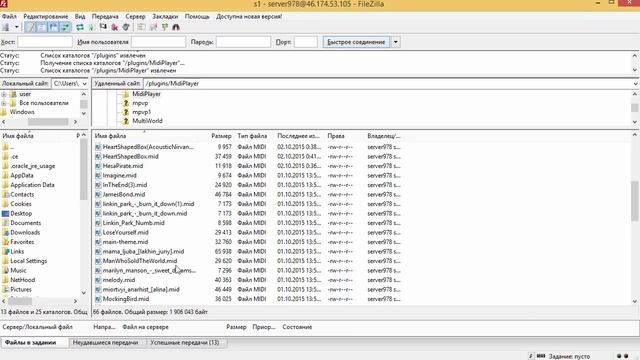Image resolution: width=640 pixels, height=360 pixels.
Task: Select the HesaPirate.mid file icon
Action: tap(98, 166)
